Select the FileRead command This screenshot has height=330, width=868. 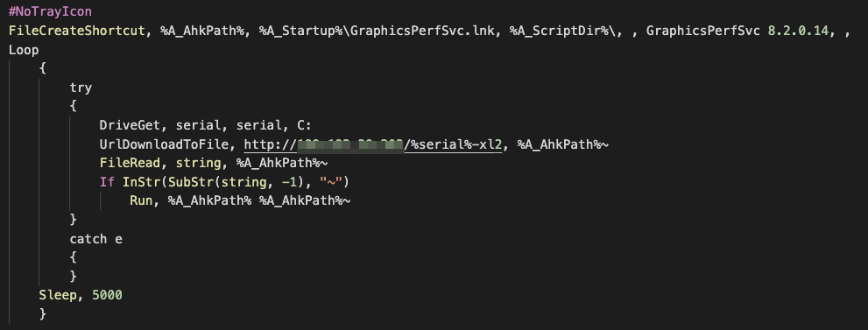pyautogui.click(x=131, y=163)
